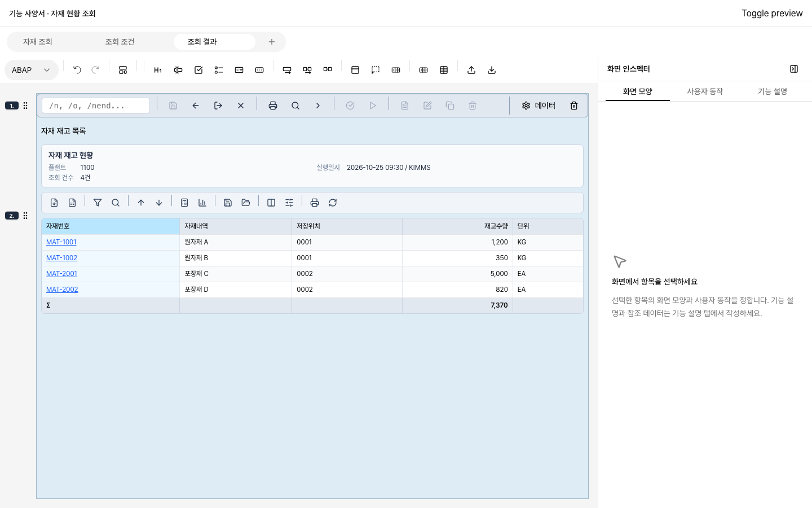Click the calculator totals icon in the ALV toolbar
The image size is (812, 508).
click(184, 203)
